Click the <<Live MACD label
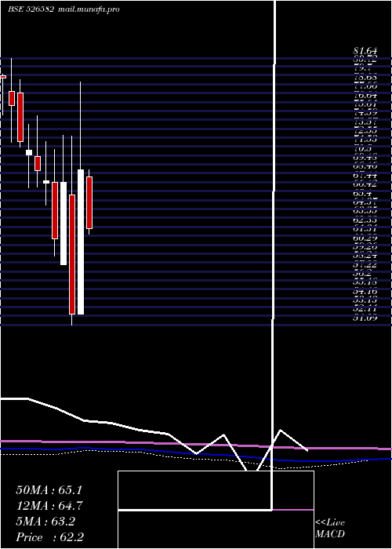Image resolution: width=392 pixels, height=549 pixels. (x=330, y=528)
